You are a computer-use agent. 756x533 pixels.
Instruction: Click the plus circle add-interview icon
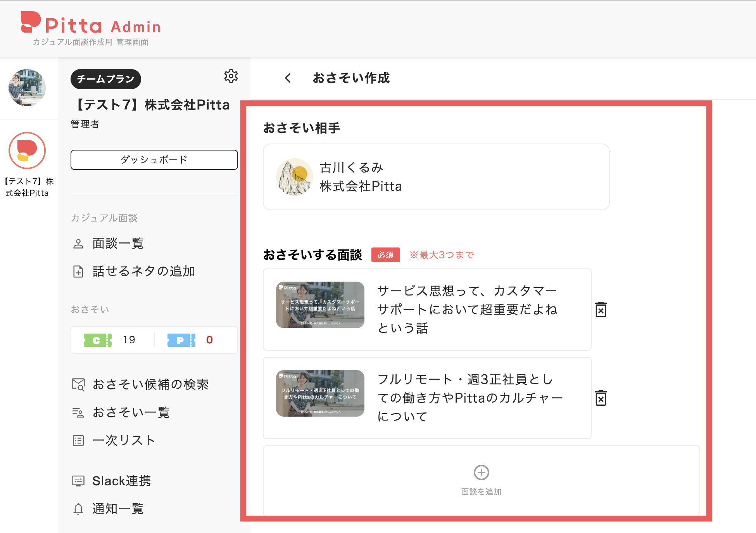coord(482,472)
